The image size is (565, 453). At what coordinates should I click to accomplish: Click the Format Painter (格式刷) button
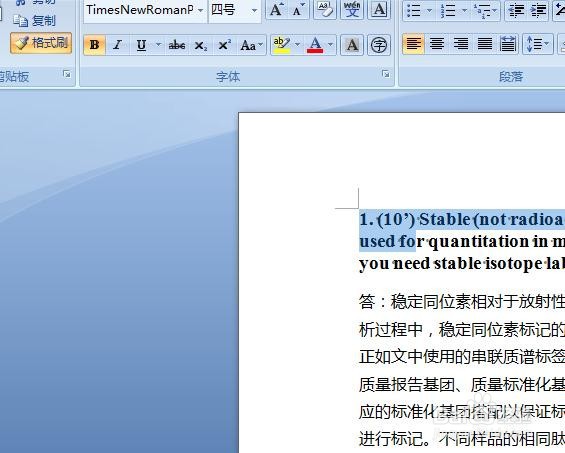[x=41, y=43]
